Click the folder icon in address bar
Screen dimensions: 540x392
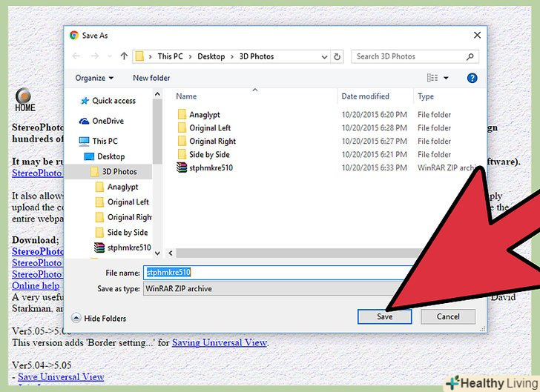coord(139,56)
